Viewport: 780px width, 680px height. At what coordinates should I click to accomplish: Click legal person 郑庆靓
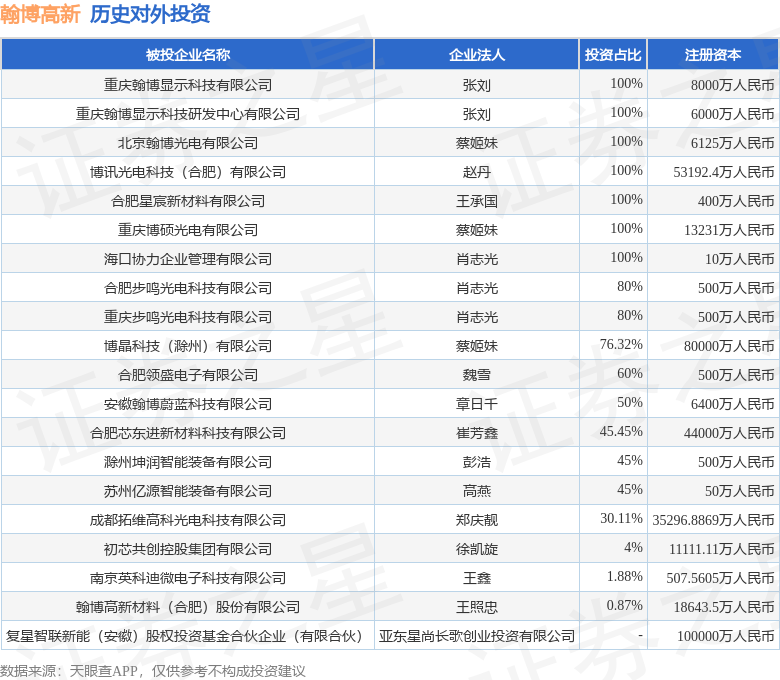point(477,520)
